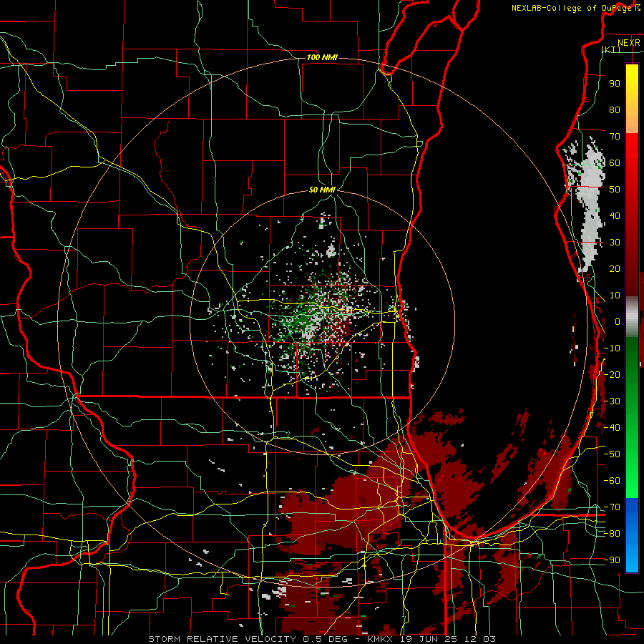This screenshot has height=644, width=644.
Task: Click the -20 scale value
Action: coord(612,375)
